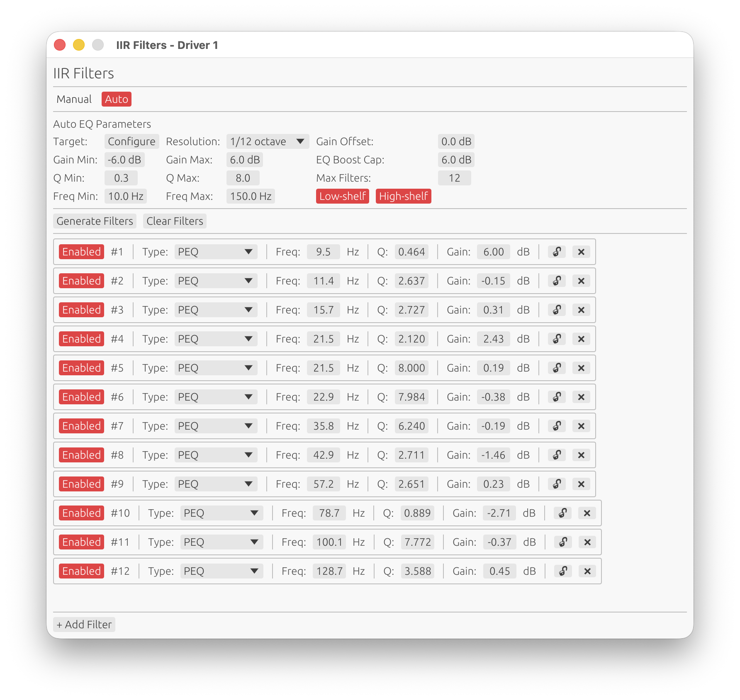Unlock filter #5 using its padlock icon
Image resolution: width=740 pixels, height=700 pixels.
557,368
